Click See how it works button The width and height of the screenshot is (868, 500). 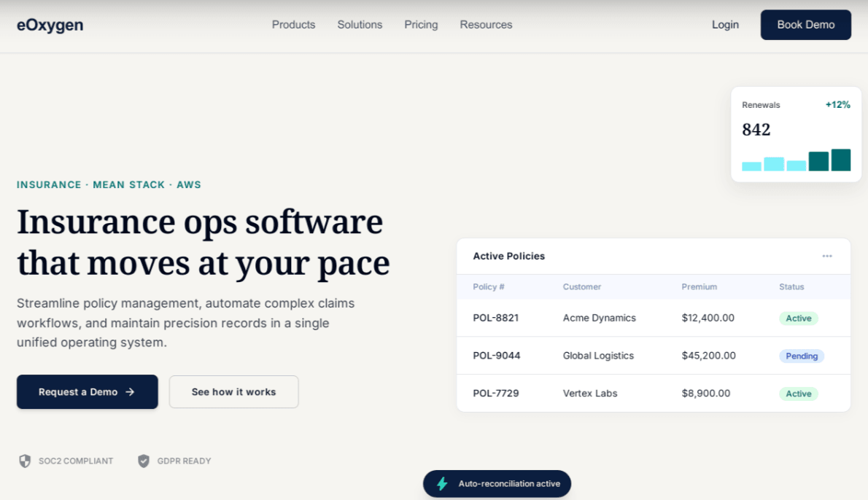point(233,392)
